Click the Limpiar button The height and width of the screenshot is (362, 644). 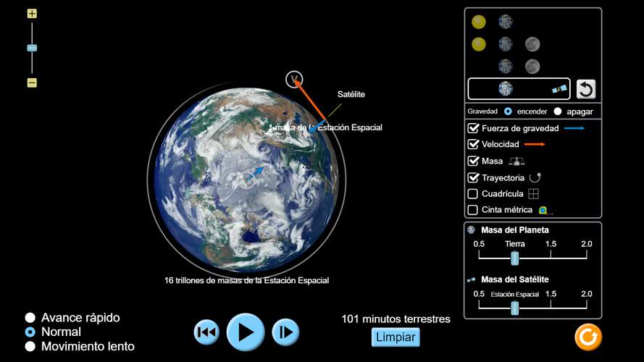click(x=396, y=337)
